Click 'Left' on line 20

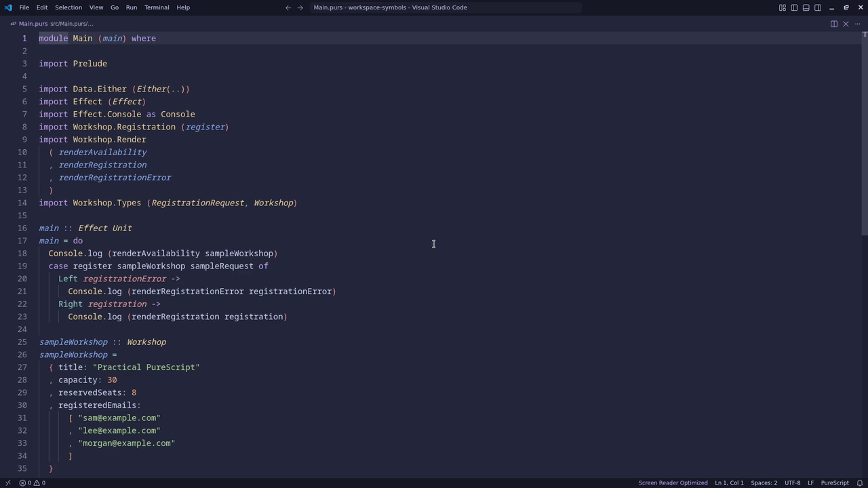[x=68, y=279]
